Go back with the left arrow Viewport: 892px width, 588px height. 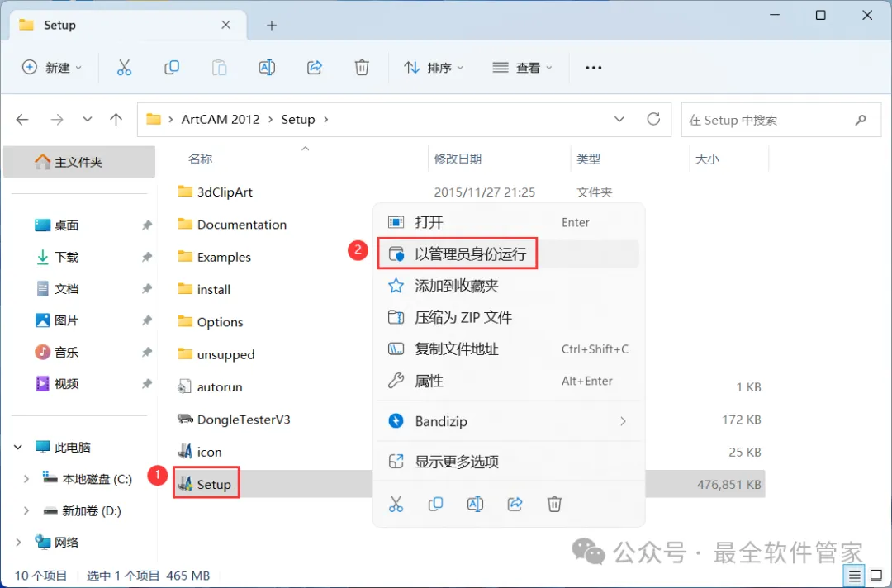(22, 120)
